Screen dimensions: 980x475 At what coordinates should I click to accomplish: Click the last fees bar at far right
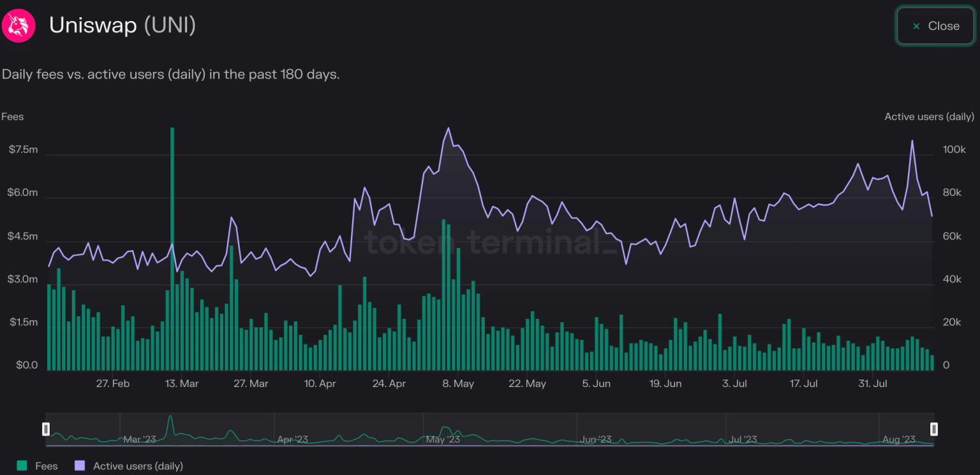[x=932, y=363]
